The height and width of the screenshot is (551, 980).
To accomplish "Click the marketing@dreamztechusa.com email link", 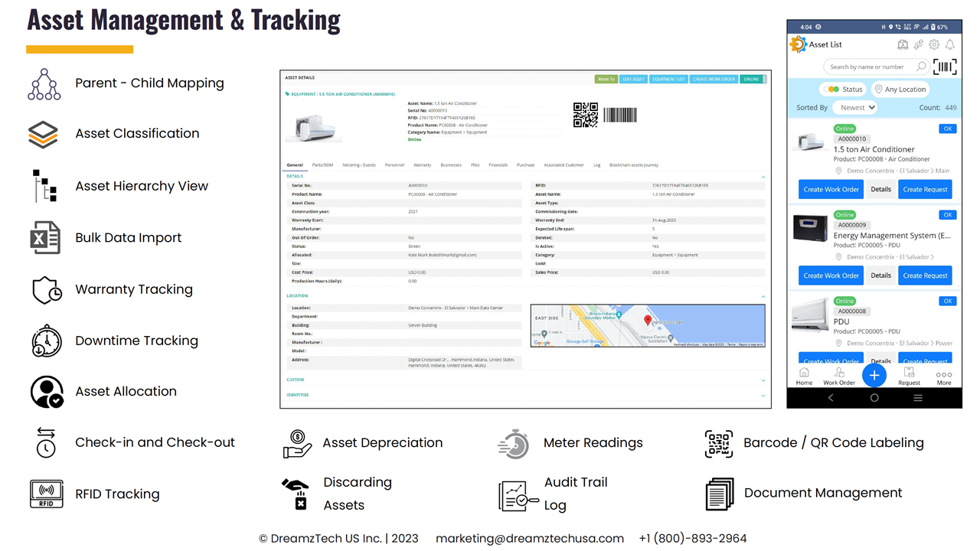I will tap(530, 539).
